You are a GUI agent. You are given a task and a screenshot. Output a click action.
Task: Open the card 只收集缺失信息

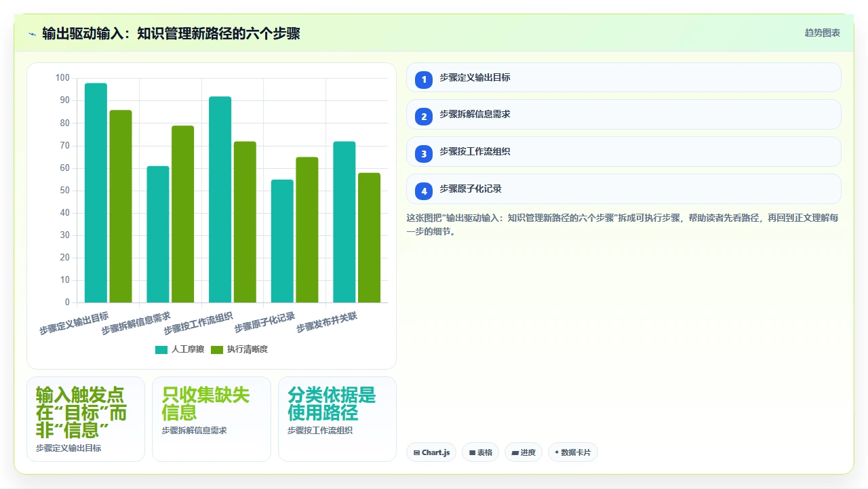212,419
